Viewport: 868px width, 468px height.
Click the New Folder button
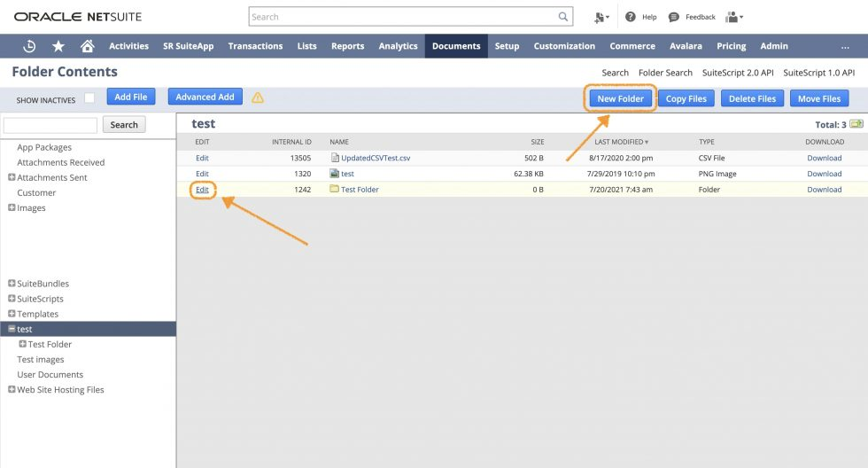[620, 98]
